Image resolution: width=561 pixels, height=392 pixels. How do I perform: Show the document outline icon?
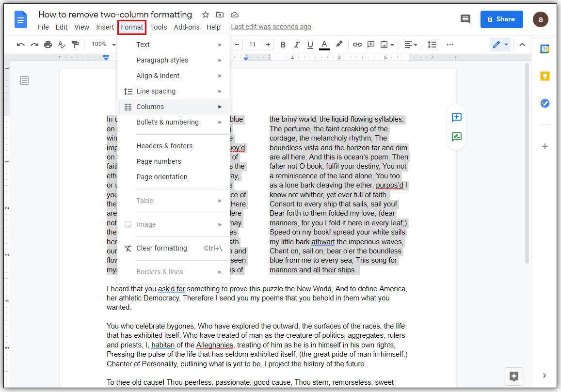pos(24,80)
